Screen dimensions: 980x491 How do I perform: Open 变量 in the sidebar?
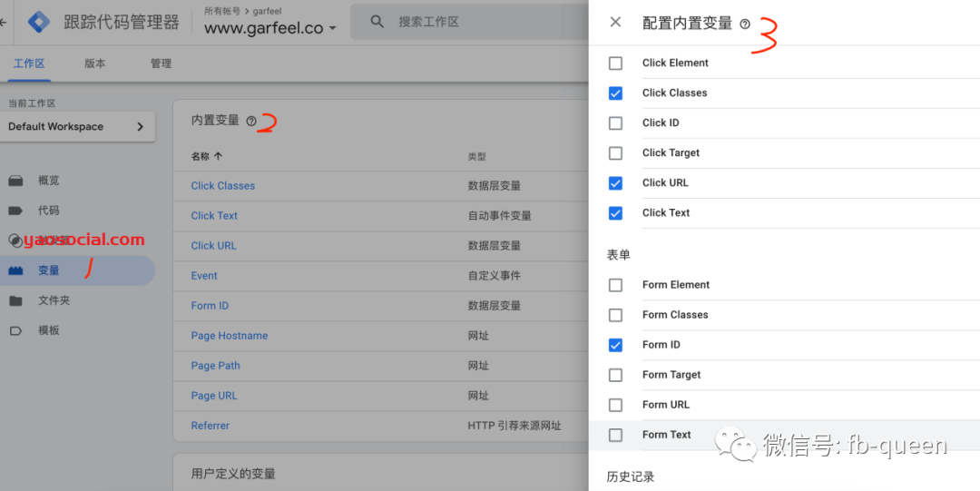[49, 270]
